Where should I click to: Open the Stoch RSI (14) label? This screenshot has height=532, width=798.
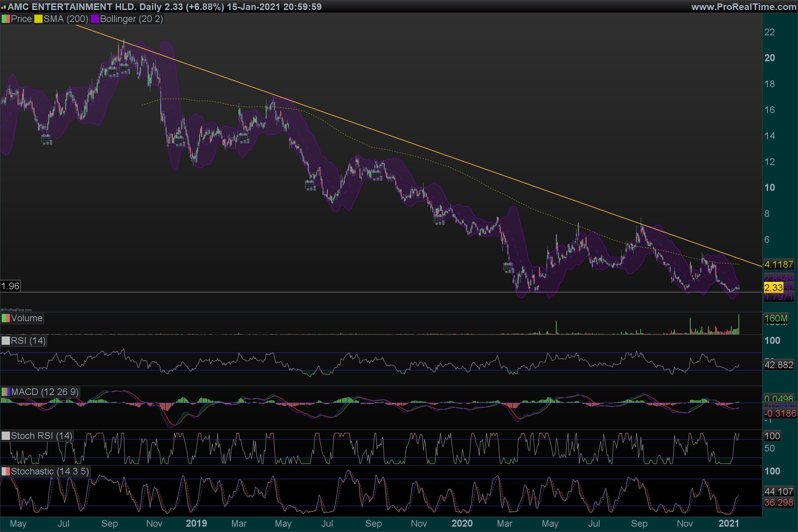[x=41, y=436]
